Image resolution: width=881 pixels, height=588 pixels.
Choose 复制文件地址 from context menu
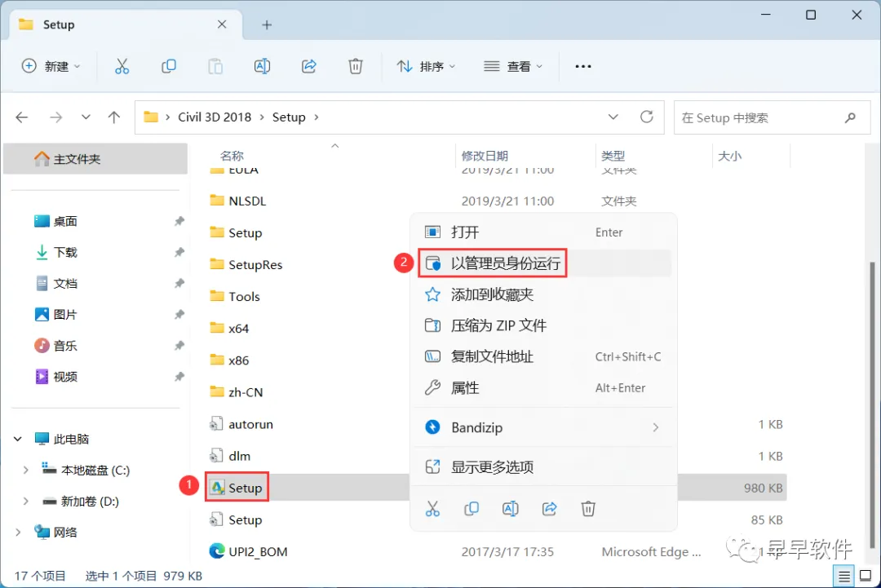543,356
